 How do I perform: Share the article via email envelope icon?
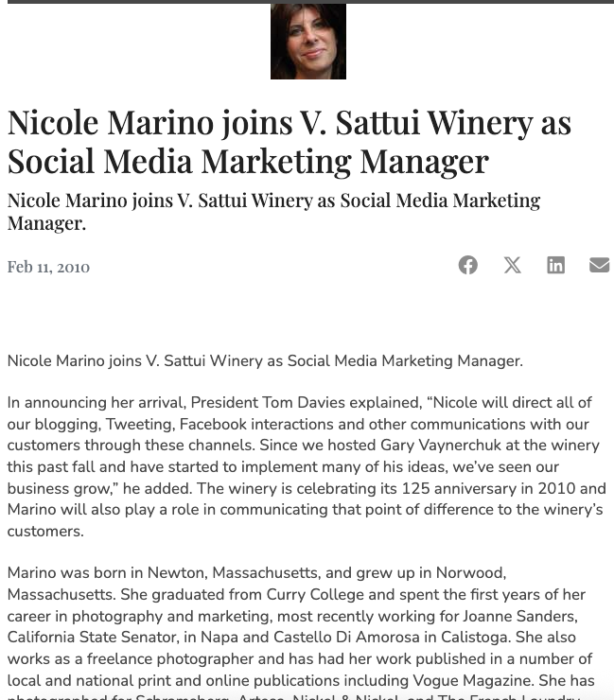(x=599, y=265)
